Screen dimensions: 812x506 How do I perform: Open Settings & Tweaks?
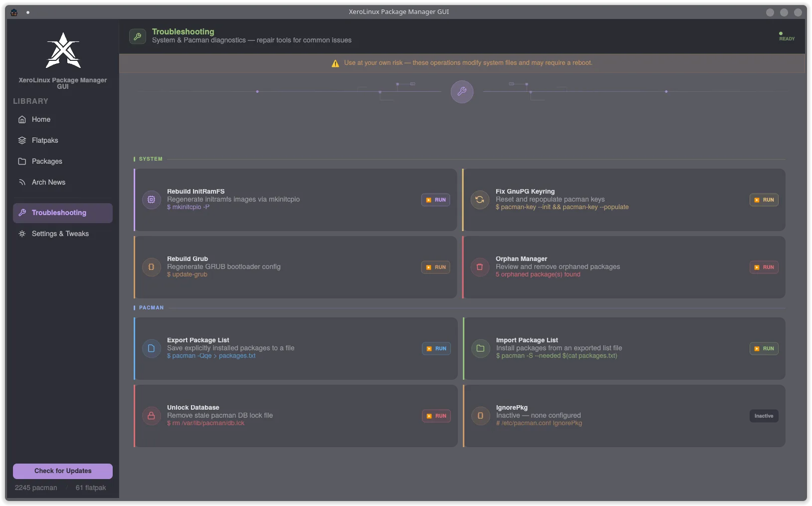pyautogui.click(x=63, y=234)
